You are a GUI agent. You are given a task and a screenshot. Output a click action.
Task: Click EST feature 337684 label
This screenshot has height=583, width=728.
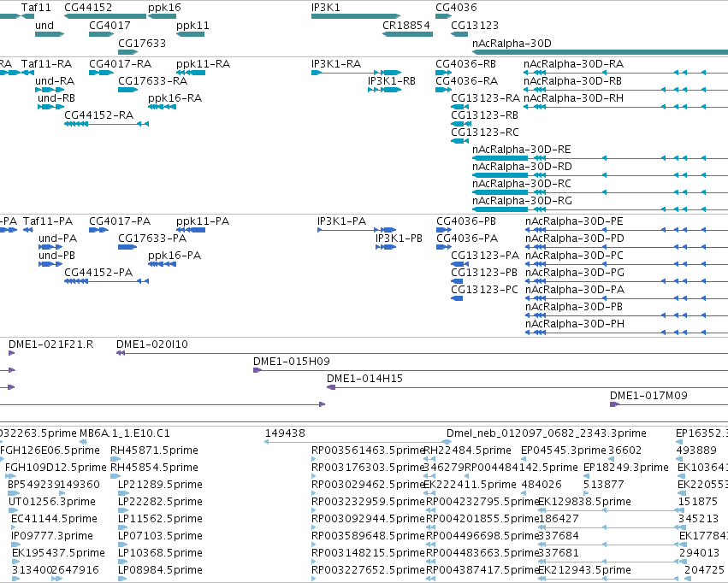pos(559,535)
